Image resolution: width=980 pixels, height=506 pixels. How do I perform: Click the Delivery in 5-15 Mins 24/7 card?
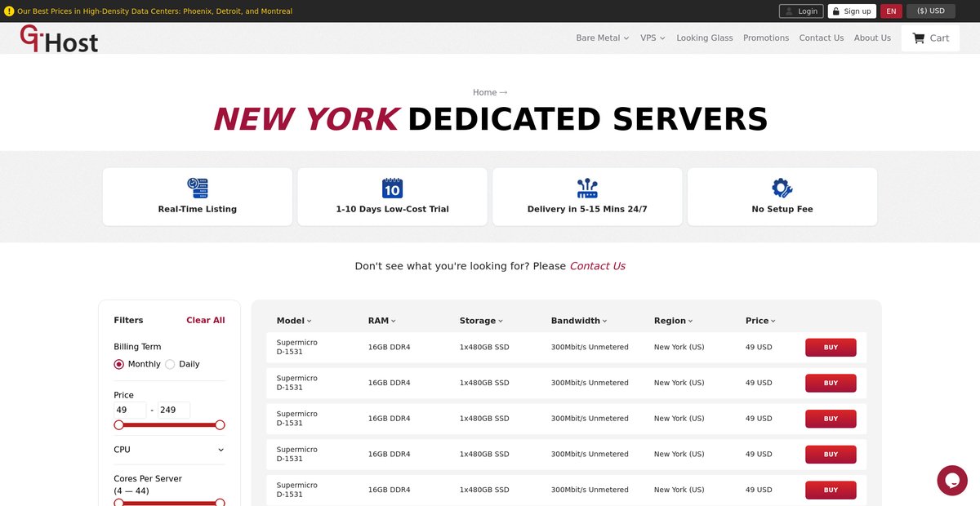coord(587,197)
